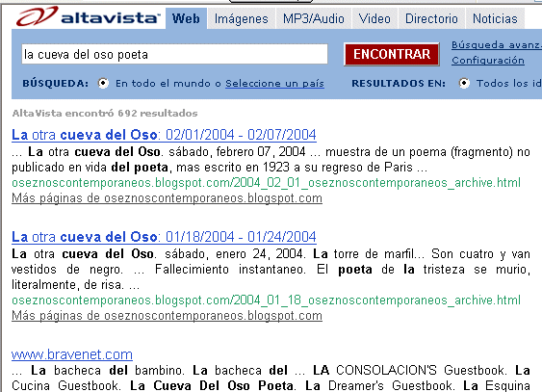Image resolution: width=542 pixels, height=392 pixels.
Task: Click 'Seleccione un país' link
Action: pos(274,84)
